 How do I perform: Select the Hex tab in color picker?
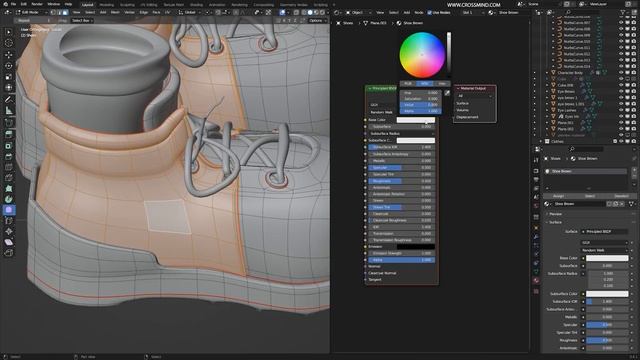pyautogui.click(x=442, y=83)
